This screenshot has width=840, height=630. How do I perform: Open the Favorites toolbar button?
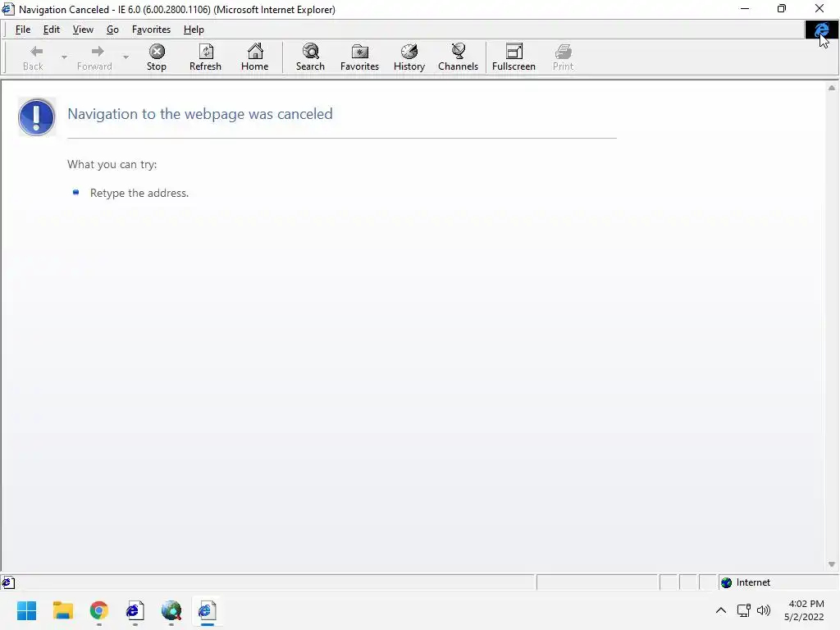359,58
